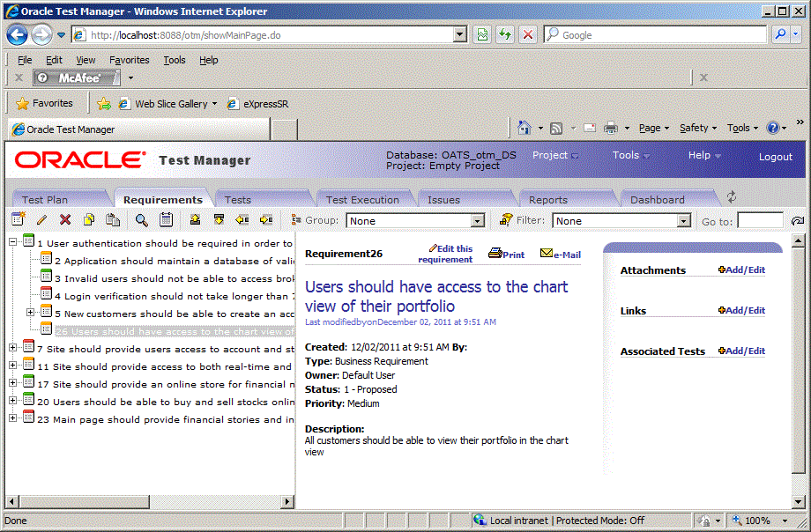Open the Project menu
Viewport: 811px width, 532px height.
tap(555, 155)
